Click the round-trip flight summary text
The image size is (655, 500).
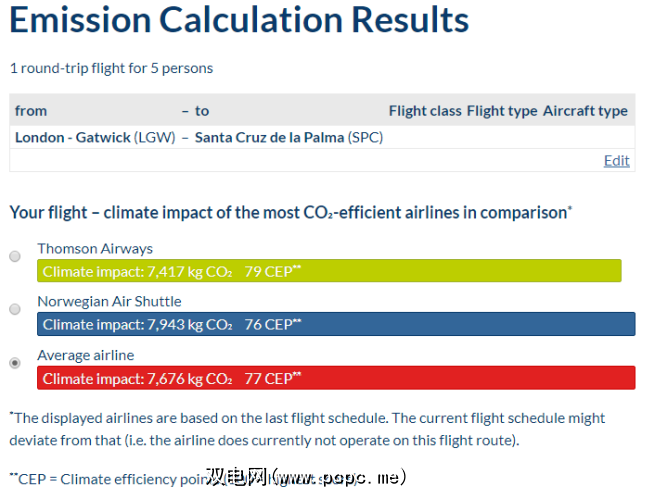[111, 68]
